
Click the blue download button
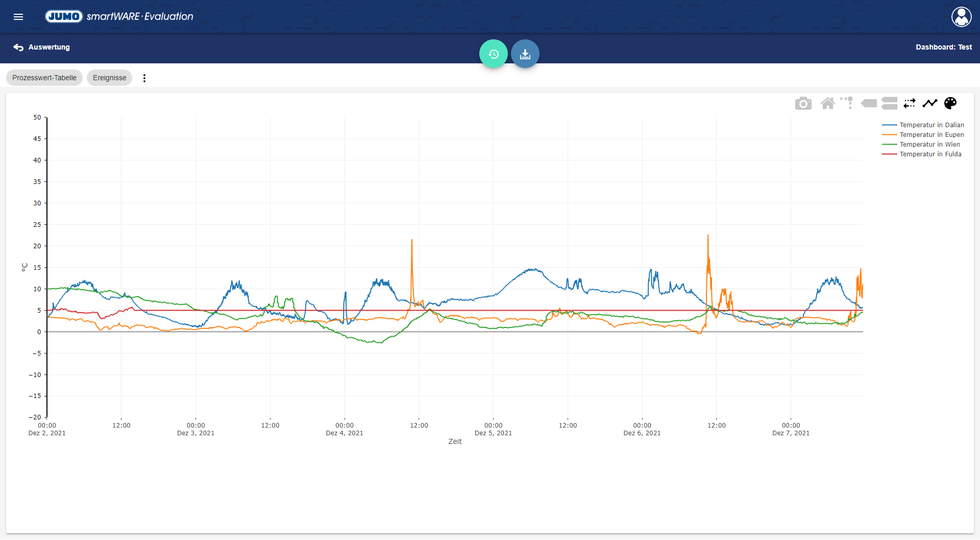tap(525, 54)
